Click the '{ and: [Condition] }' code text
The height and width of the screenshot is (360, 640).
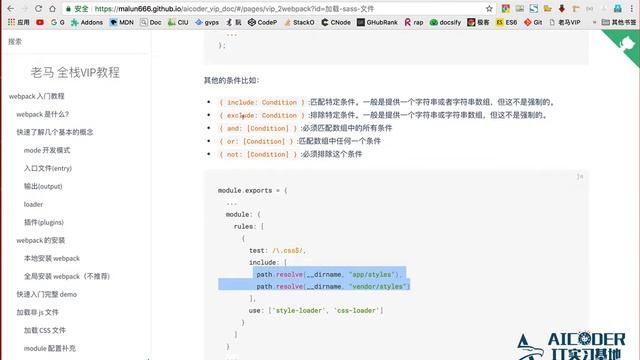coord(258,129)
